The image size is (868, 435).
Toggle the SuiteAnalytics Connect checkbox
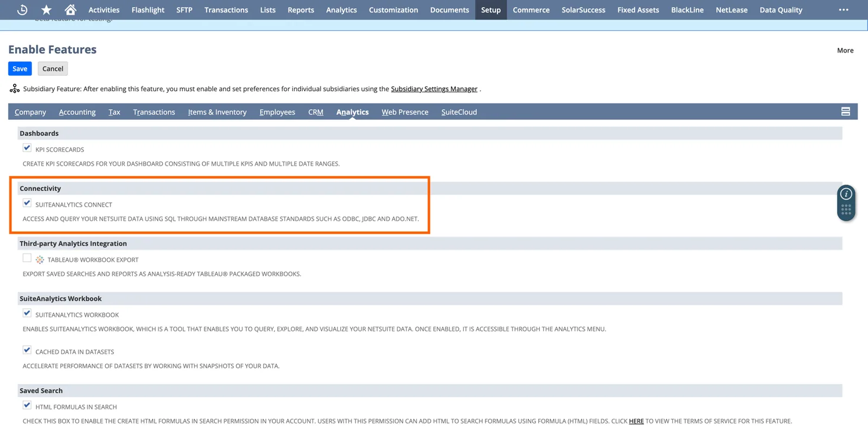click(27, 203)
